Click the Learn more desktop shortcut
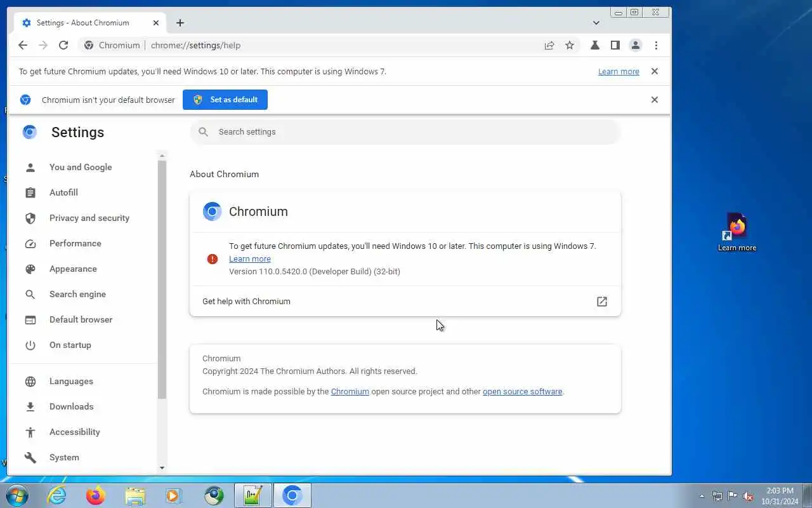Image resolution: width=812 pixels, height=508 pixels. (x=737, y=232)
